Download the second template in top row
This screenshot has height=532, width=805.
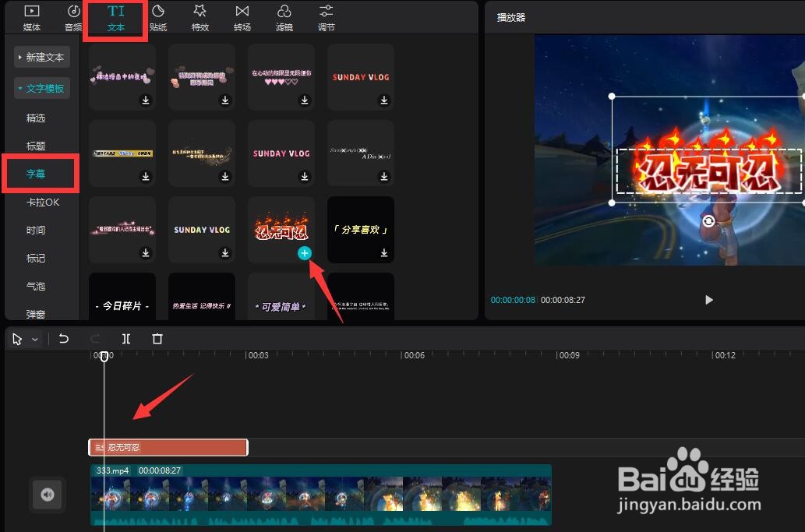pos(225,100)
